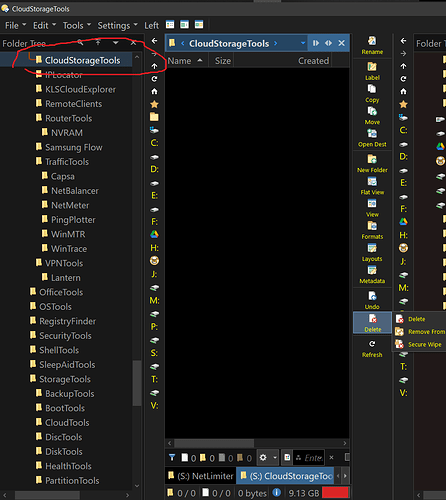Click the blue info icon in the status bar

(277, 492)
